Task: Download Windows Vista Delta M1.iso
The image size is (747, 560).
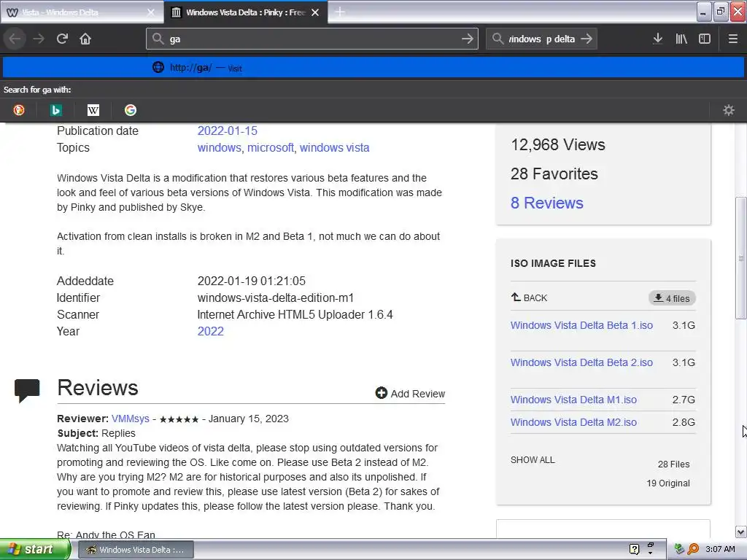Action: click(x=573, y=400)
